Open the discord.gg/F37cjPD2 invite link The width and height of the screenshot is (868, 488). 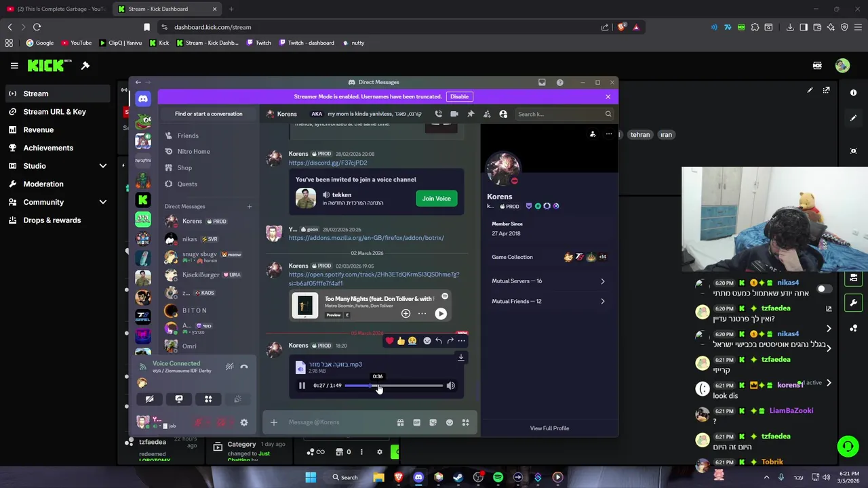tap(328, 163)
